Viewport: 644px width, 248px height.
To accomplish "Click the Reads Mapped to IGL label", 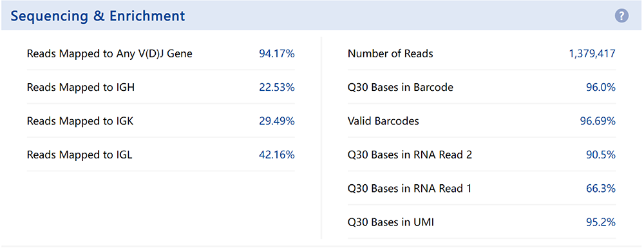I will [80, 155].
